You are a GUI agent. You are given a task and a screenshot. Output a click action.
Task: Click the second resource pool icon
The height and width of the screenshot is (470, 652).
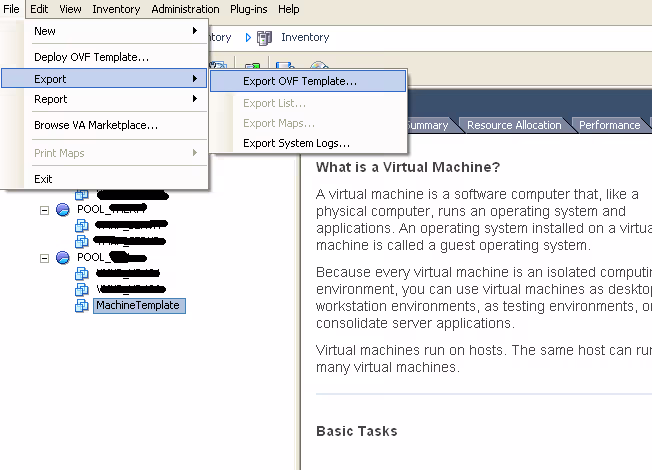63,257
